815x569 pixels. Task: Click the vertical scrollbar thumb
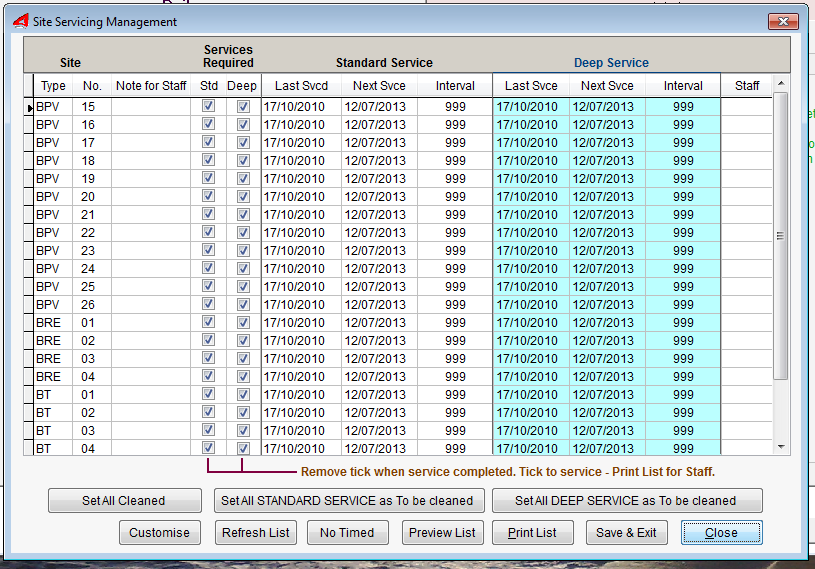pyautogui.click(x=781, y=236)
